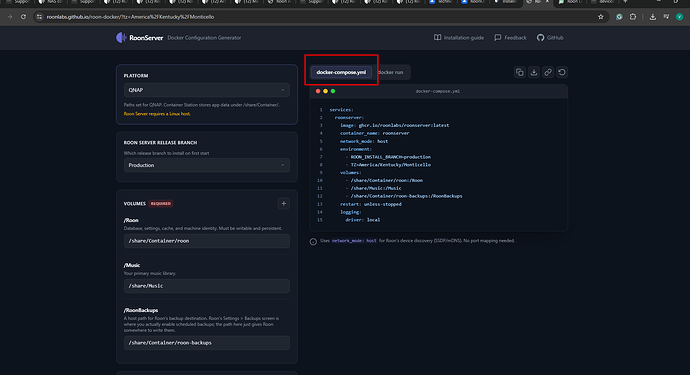The image size is (690, 375).
Task: Download the docker-compose file
Action: 534,72
